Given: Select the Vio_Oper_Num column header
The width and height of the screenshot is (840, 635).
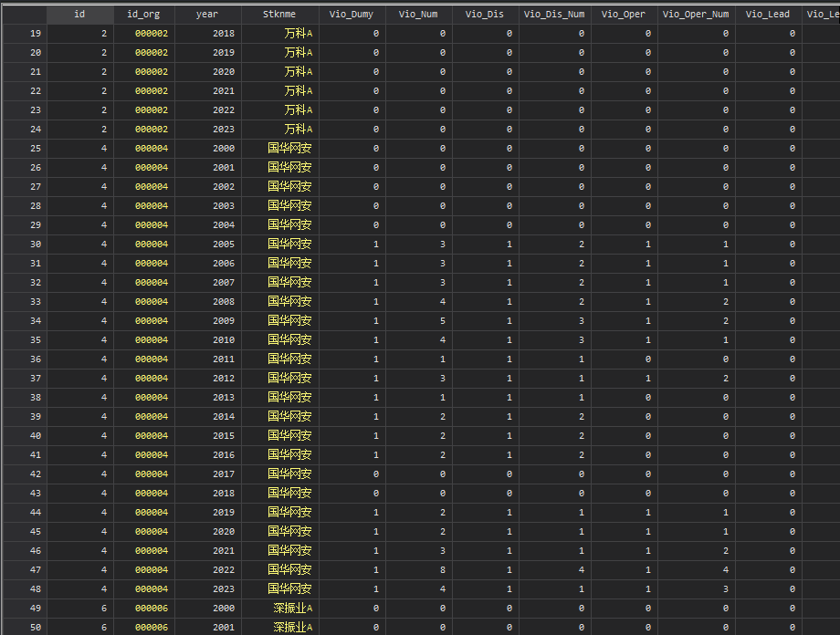Looking at the screenshot, I should click(x=695, y=15).
